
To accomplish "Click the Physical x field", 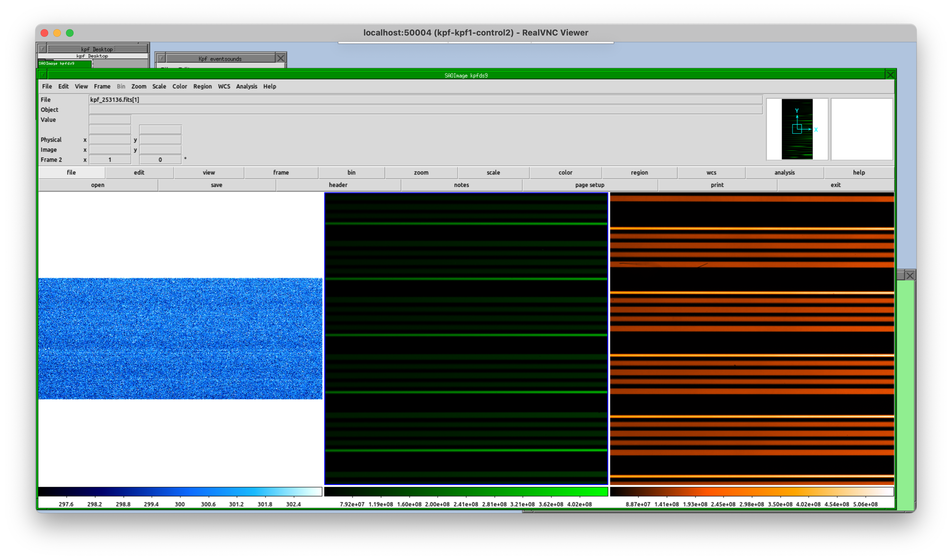I will point(110,140).
